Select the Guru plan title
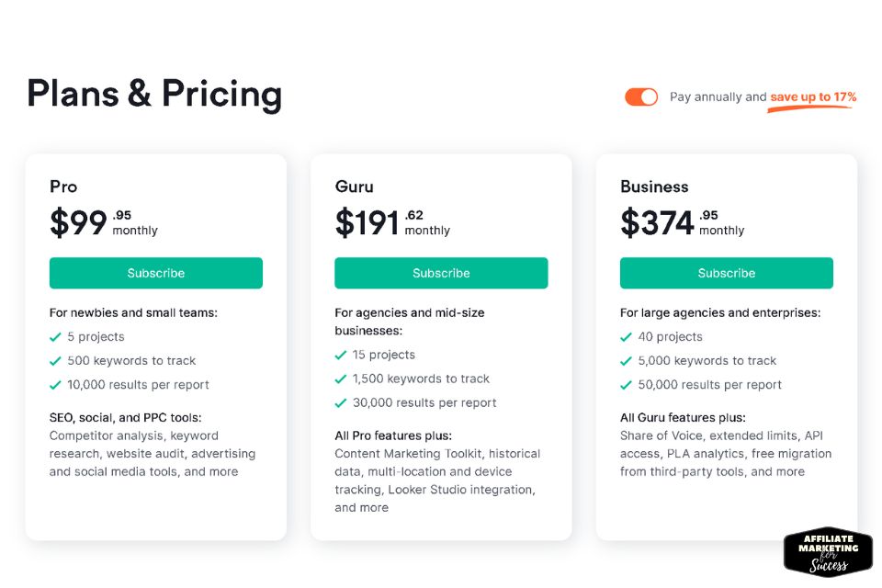Image resolution: width=882 pixels, height=588 pixels. tap(354, 187)
